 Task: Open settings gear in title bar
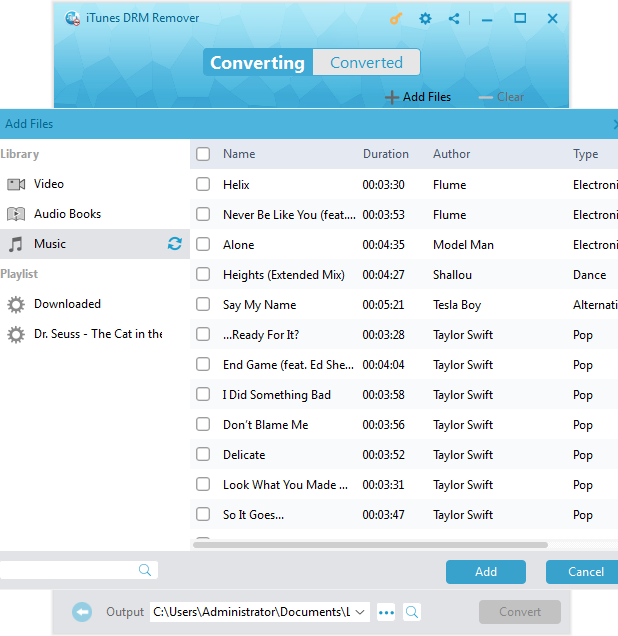click(425, 18)
